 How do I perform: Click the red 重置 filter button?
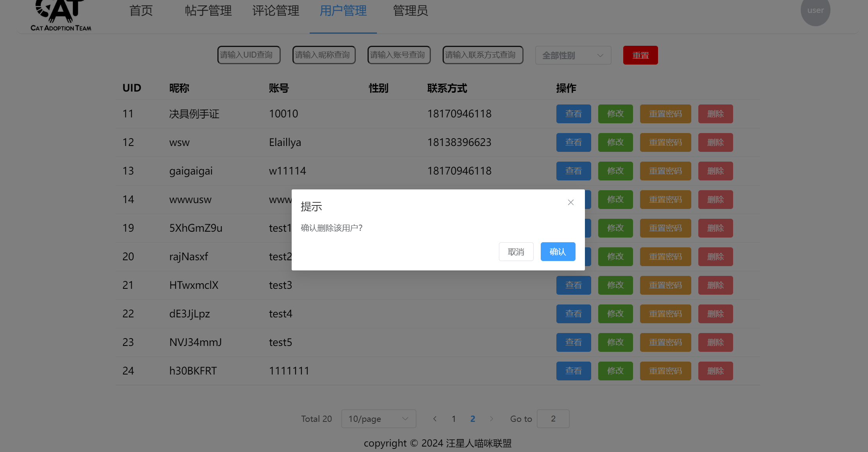[x=640, y=56]
